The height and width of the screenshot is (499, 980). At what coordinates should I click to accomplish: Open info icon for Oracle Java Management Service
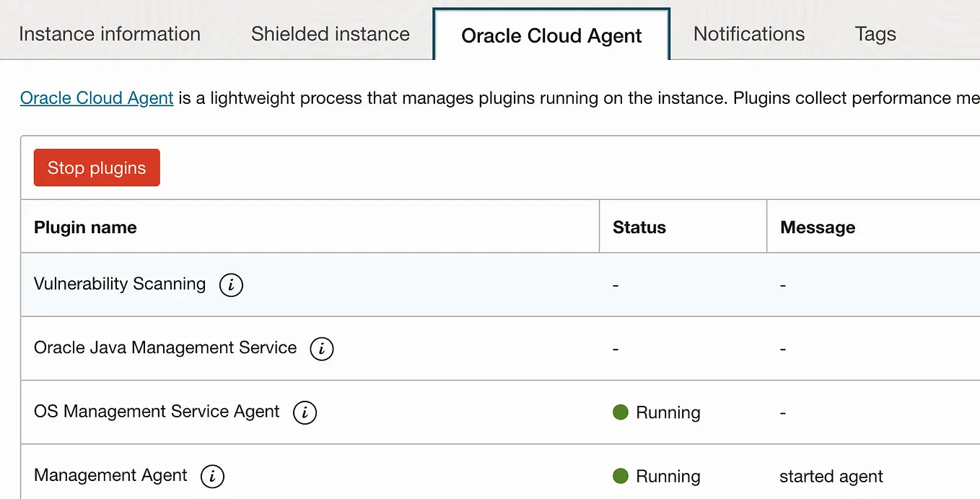[x=322, y=349]
